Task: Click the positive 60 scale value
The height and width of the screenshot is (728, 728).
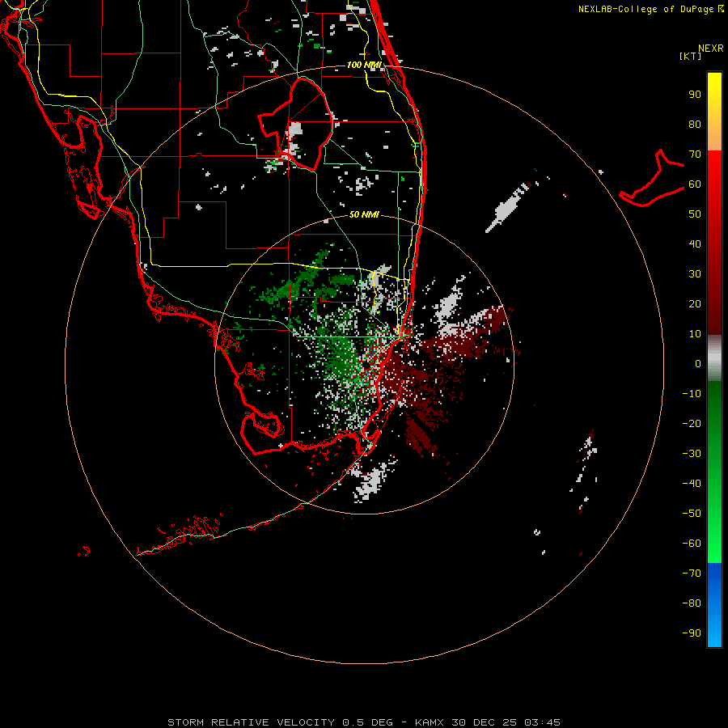Action: coord(695,184)
